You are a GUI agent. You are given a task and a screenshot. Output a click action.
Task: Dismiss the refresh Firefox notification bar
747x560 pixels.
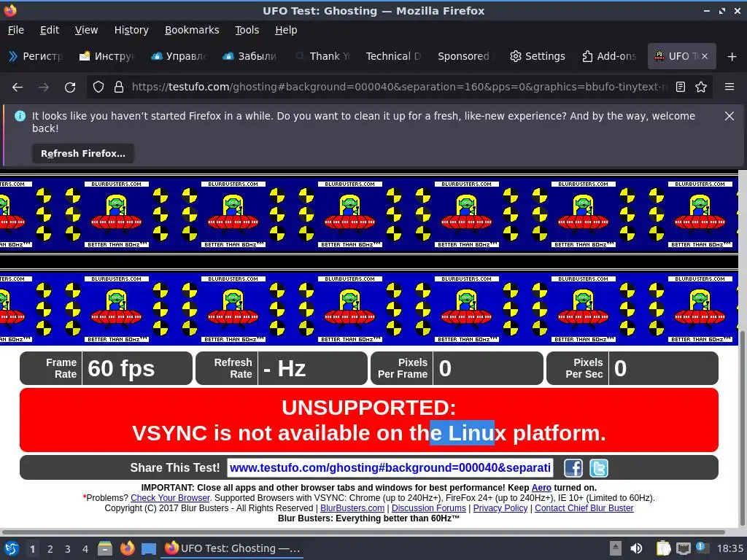click(729, 116)
